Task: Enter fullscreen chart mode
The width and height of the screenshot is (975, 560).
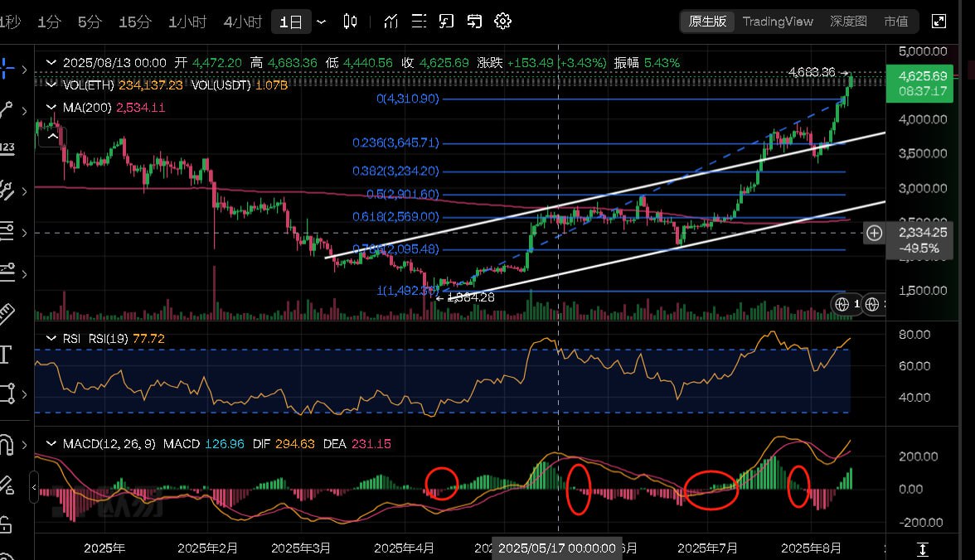Action: 939,22
